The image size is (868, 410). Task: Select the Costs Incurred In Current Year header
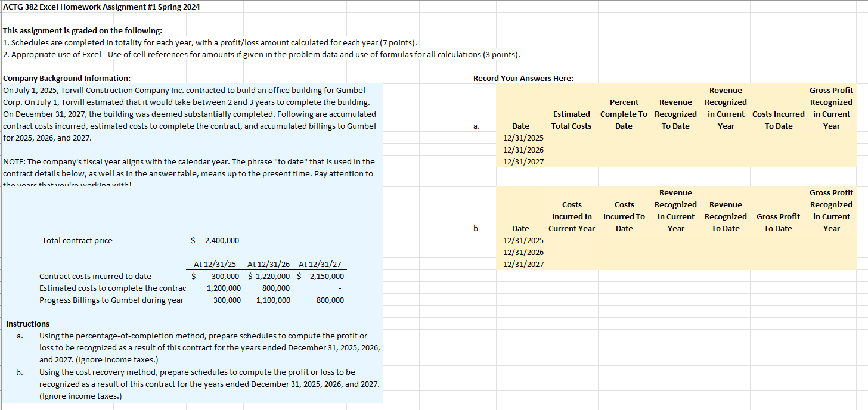(572, 216)
